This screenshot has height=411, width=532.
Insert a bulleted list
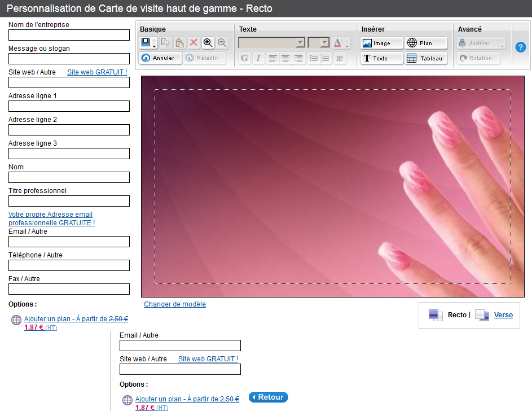point(314,58)
